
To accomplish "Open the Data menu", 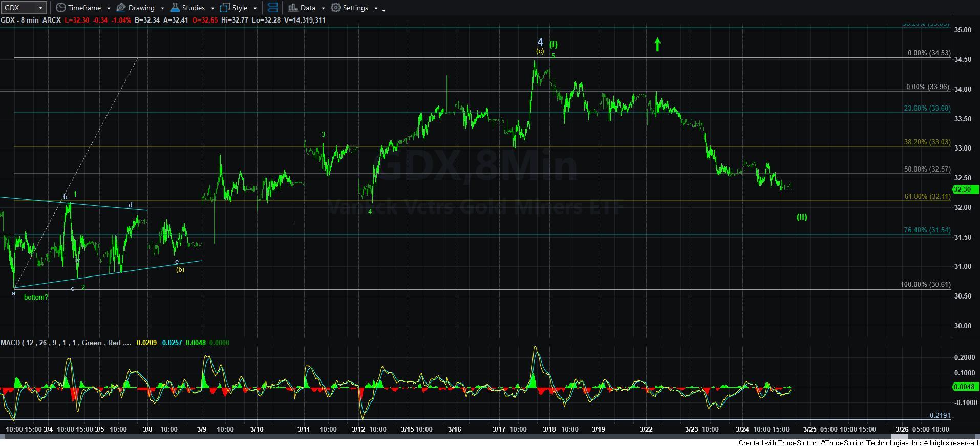I will click(308, 8).
